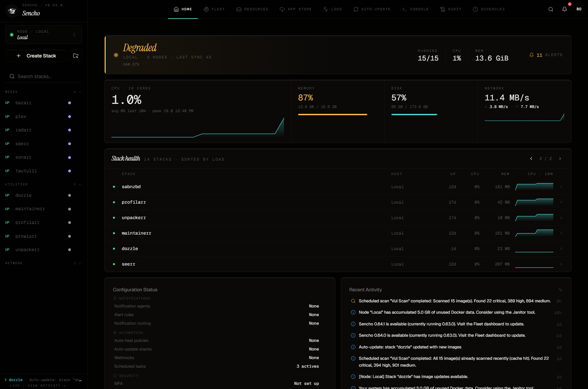
Task: Switch to the Resources tab
Action: (x=252, y=9)
